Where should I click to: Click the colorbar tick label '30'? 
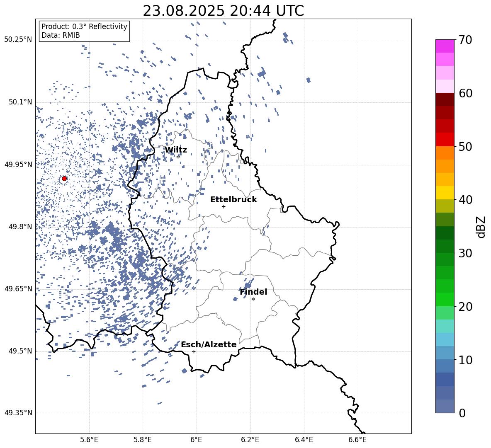tap(465, 253)
